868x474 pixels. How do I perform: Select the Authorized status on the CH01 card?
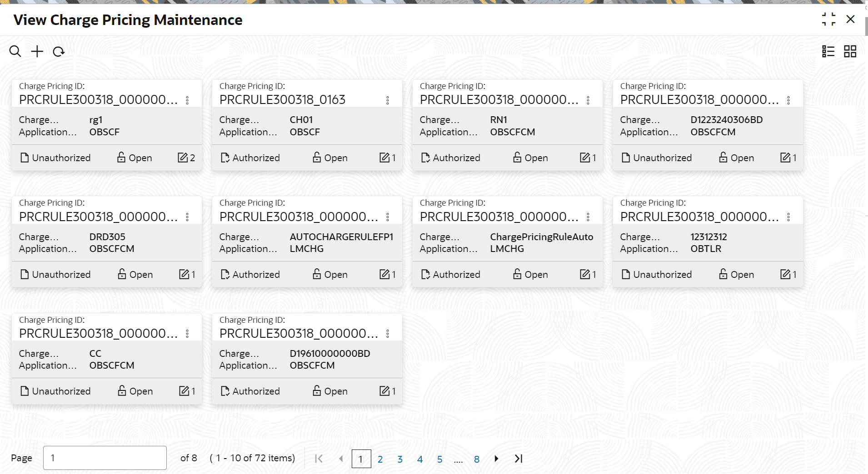249,158
